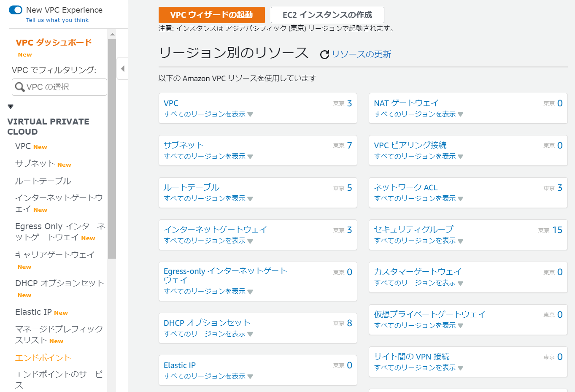
Task: Expand all regions under ネットワーク ACL card
Action: [x=419, y=198]
